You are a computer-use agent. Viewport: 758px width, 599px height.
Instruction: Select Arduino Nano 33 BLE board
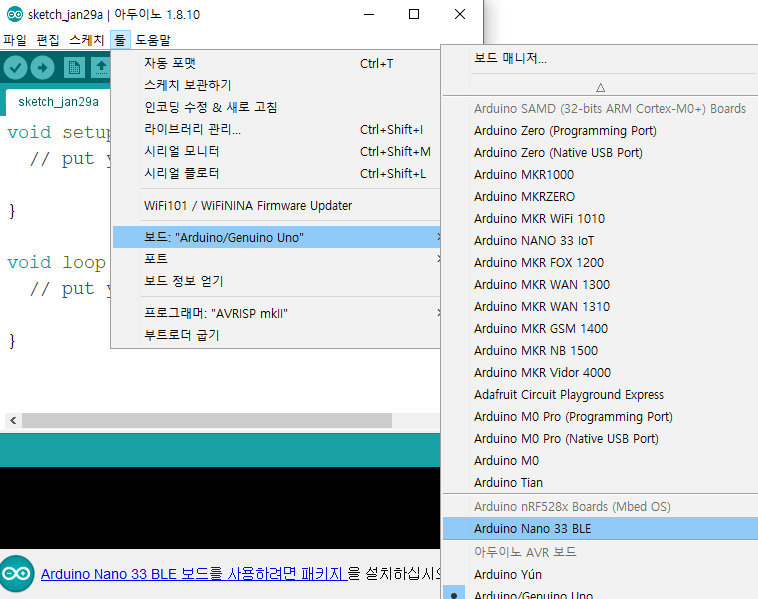click(x=600, y=528)
